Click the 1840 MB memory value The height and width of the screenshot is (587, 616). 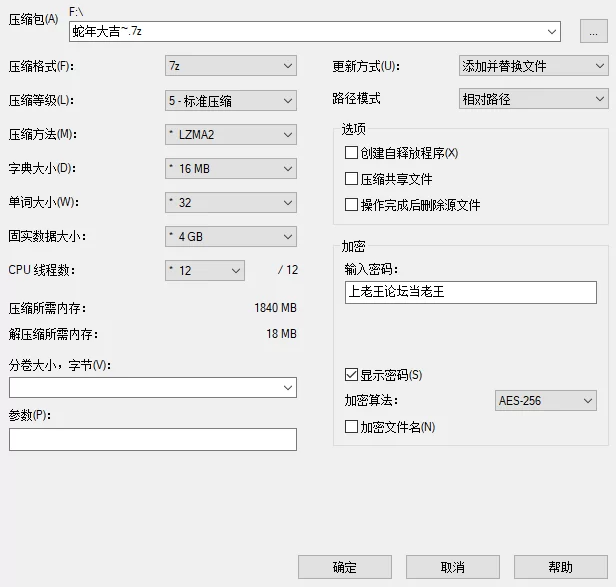(275, 308)
